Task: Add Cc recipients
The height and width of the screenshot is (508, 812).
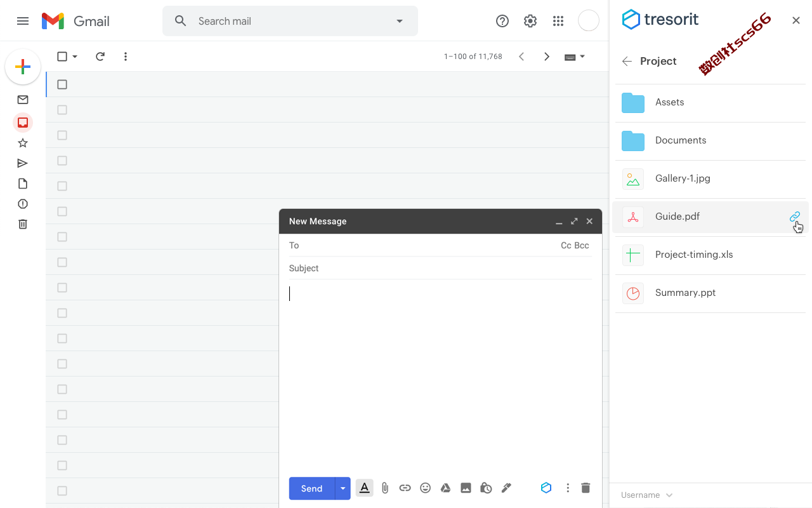Action: 566,245
